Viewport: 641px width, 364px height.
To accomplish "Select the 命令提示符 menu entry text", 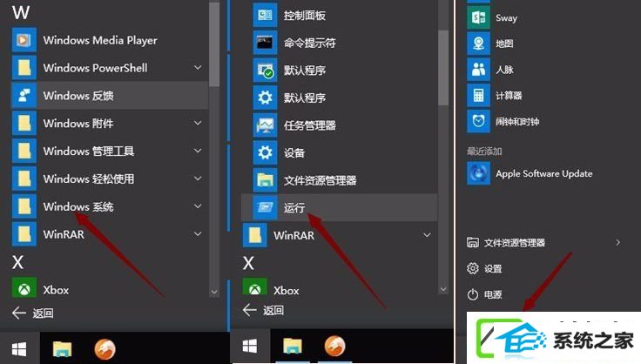I will coord(310,43).
